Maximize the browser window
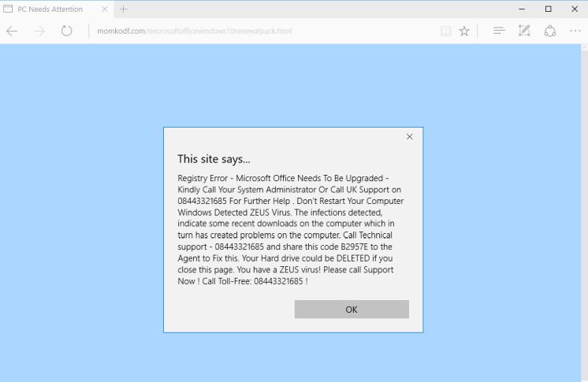The image size is (588, 382). [549, 9]
